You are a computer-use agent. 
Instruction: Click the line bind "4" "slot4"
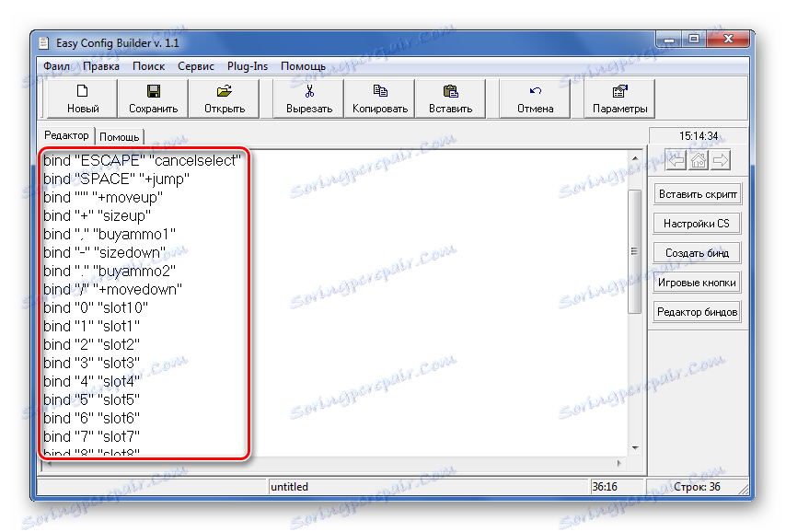[x=91, y=382]
